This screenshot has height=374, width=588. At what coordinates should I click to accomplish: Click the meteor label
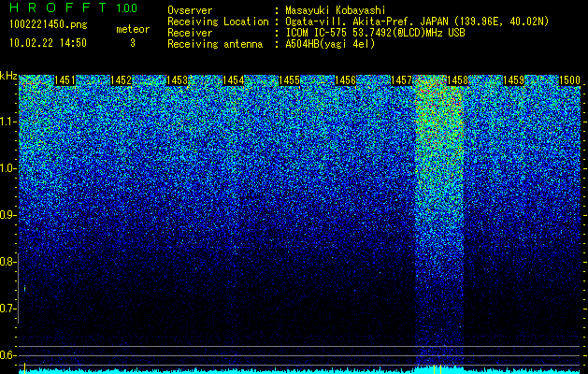[133, 29]
